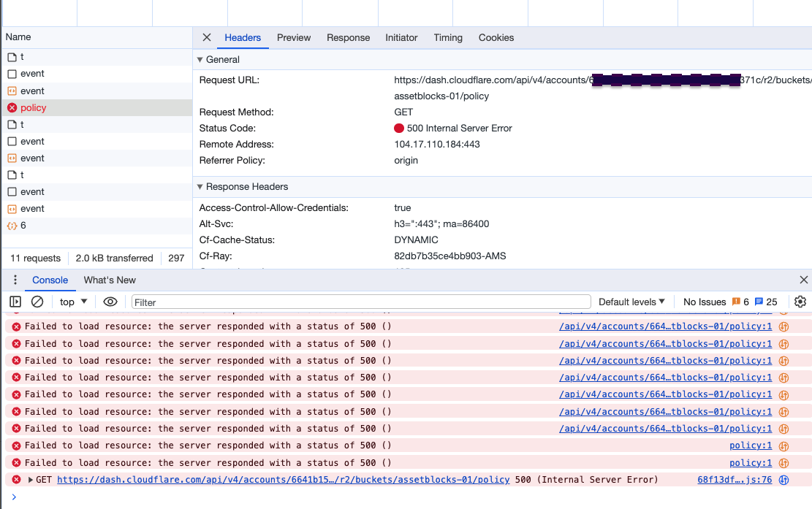Follow the policy:1 error link

coord(750,445)
